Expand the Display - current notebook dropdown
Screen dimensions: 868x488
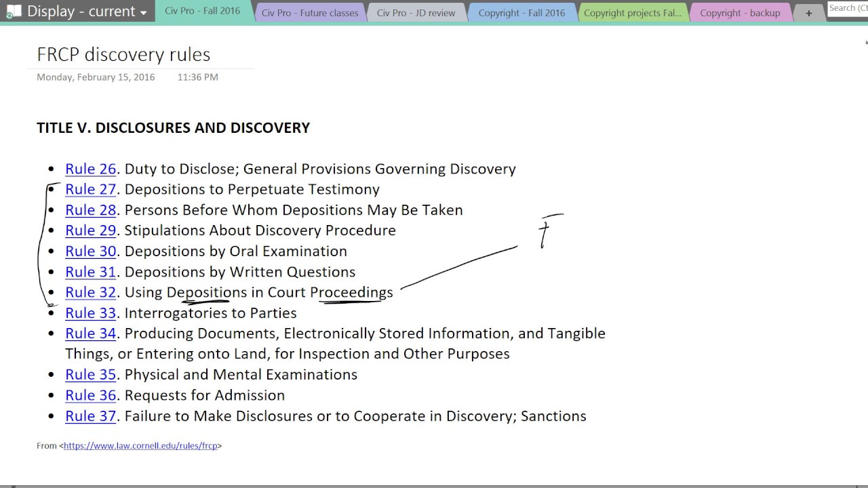tap(143, 12)
